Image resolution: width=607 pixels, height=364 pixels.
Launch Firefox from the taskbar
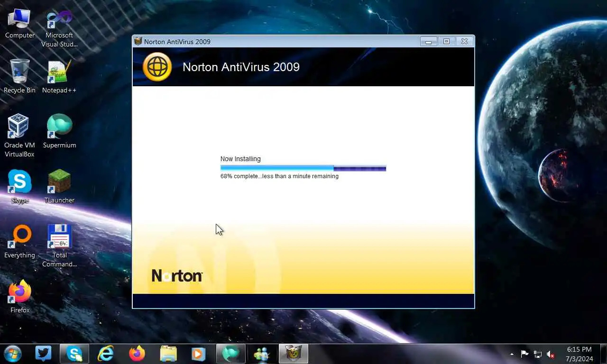point(137,354)
